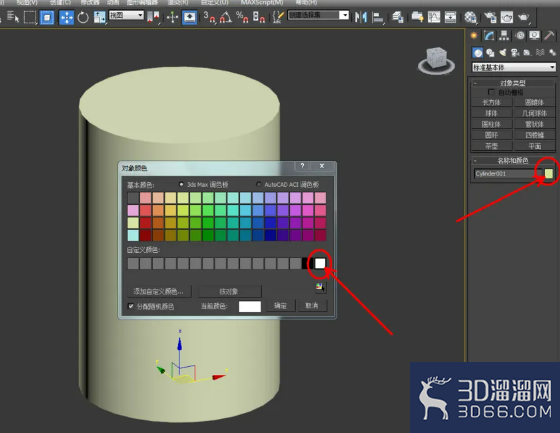Select the Select by Name tool
The image size is (560, 433).
pyautogui.click(x=13, y=17)
